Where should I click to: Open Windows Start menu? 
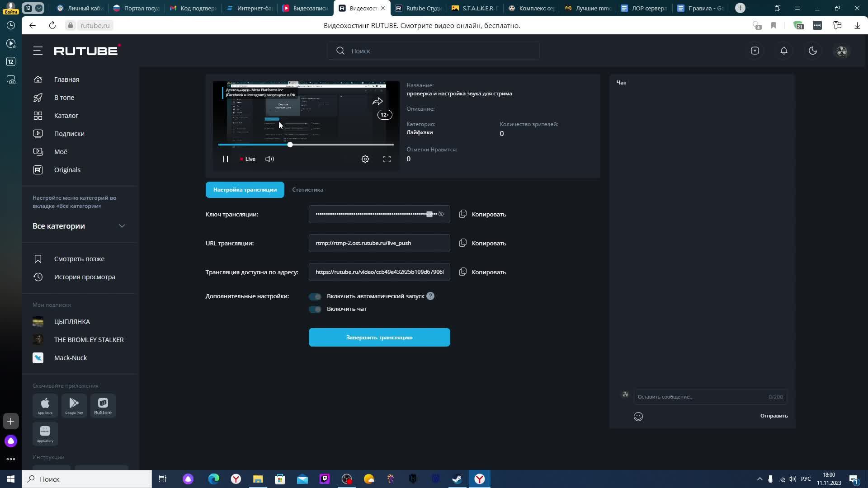click(11, 479)
